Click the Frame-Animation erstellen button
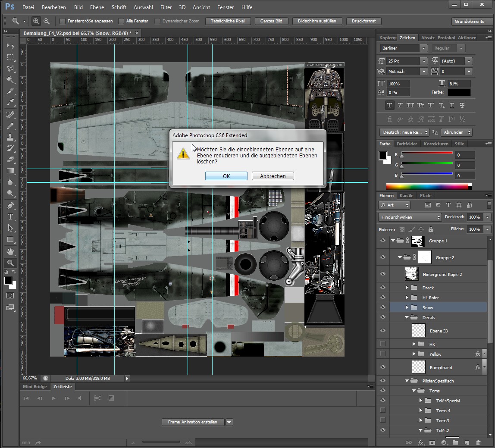The height and width of the screenshot is (448, 495). (193, 422)
